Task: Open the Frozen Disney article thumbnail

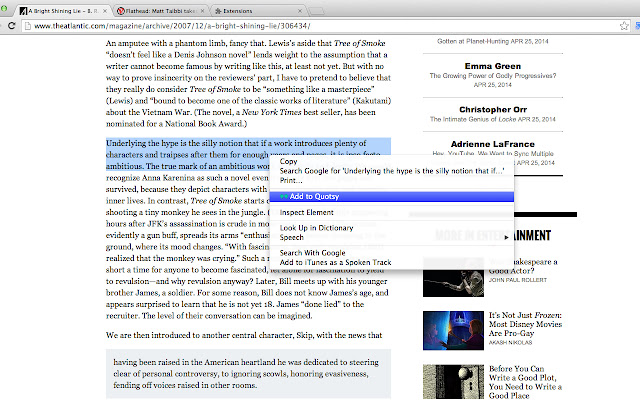Action: [453, 330]
